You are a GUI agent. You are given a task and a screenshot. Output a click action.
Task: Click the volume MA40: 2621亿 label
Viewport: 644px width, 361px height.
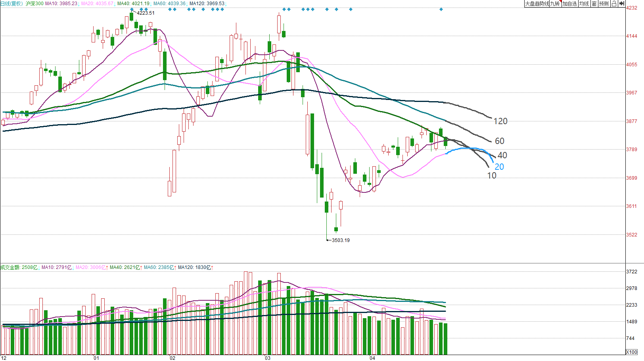point(125,267)
